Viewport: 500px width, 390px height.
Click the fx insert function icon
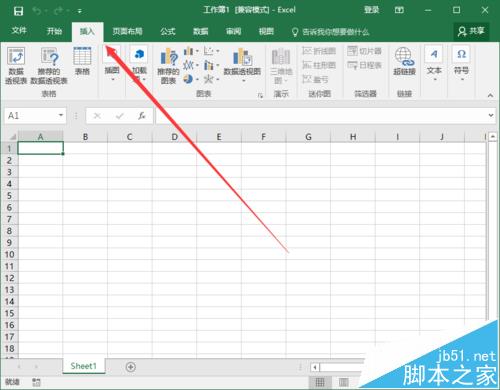click(142, 116)
